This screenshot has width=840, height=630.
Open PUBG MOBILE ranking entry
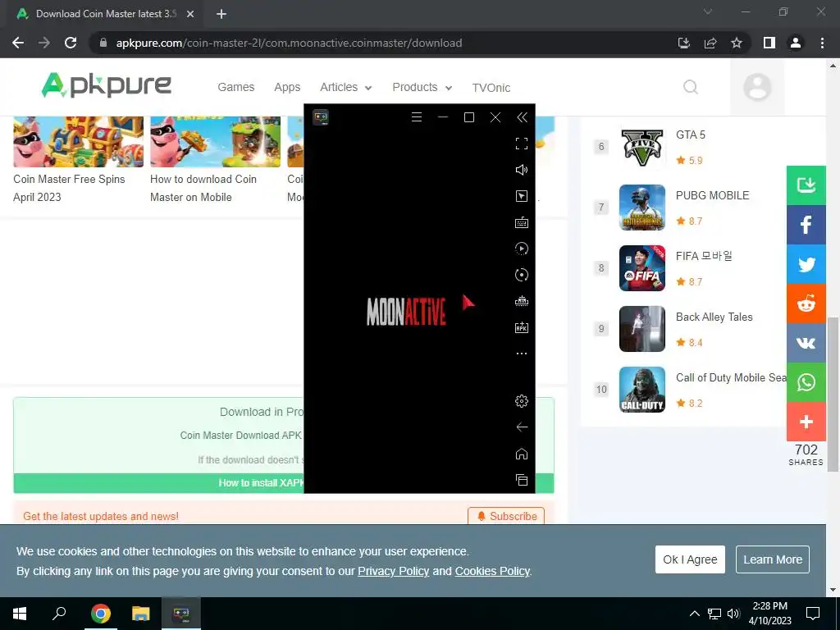coord(712,195)
